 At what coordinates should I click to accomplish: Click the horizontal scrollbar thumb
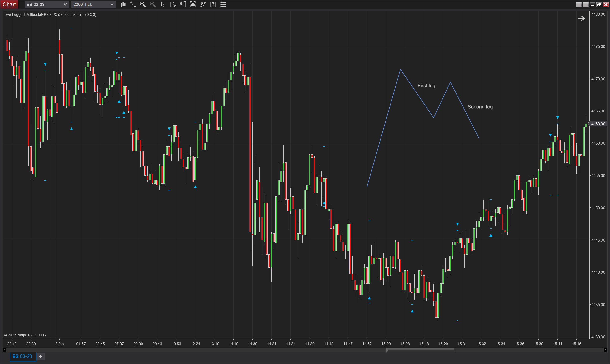coord(420,350)
